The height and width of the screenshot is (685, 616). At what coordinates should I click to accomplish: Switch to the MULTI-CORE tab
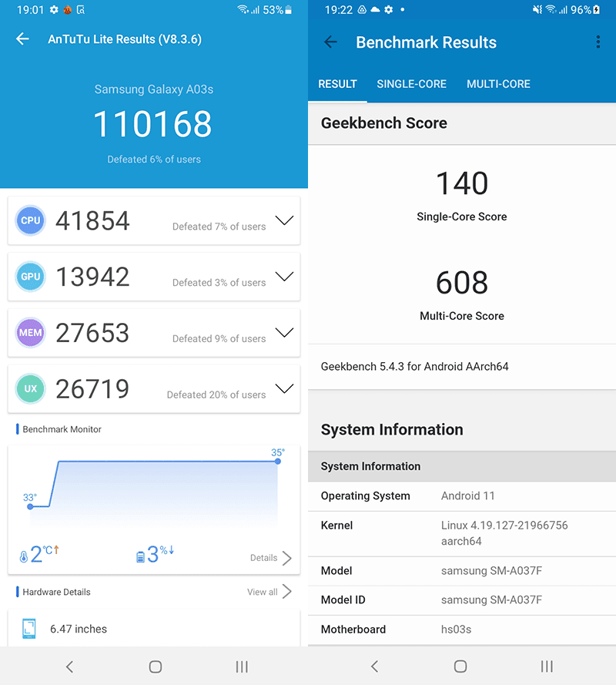(498, 84)
